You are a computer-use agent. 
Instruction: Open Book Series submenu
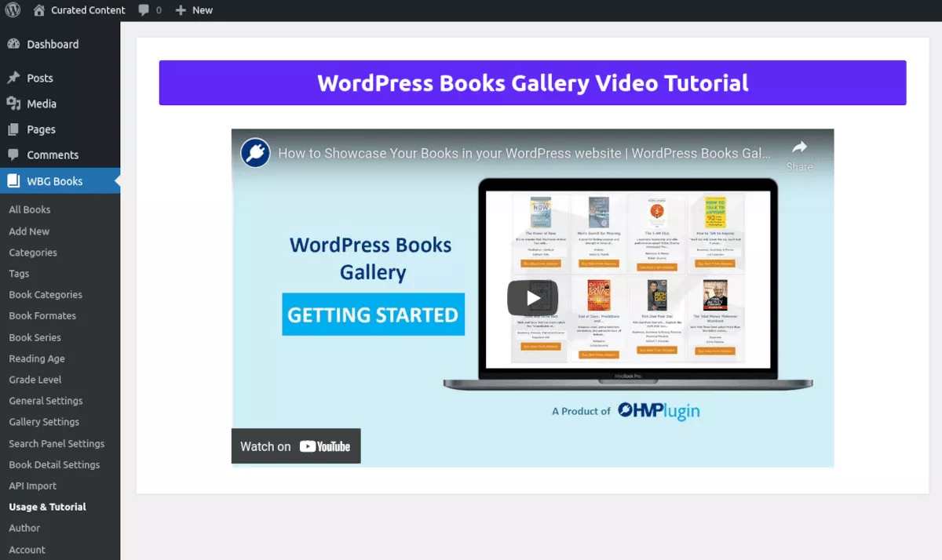(35, 337)
